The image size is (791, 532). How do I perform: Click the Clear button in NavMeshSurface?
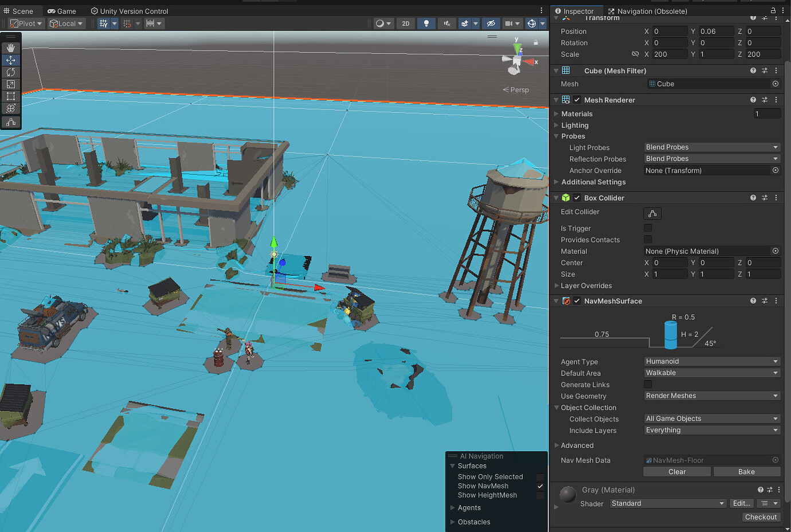[x=676, y=471]
